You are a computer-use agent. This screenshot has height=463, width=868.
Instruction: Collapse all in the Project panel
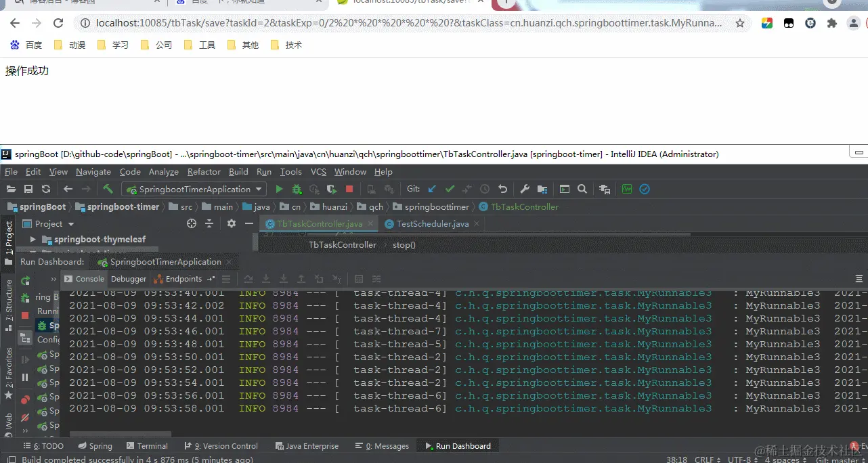209,223
